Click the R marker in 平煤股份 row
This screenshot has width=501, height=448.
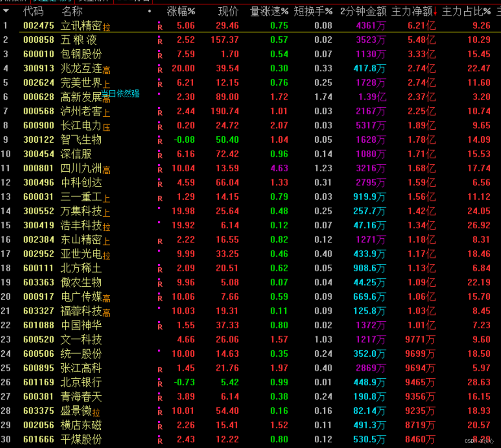[x=160, y=441]
